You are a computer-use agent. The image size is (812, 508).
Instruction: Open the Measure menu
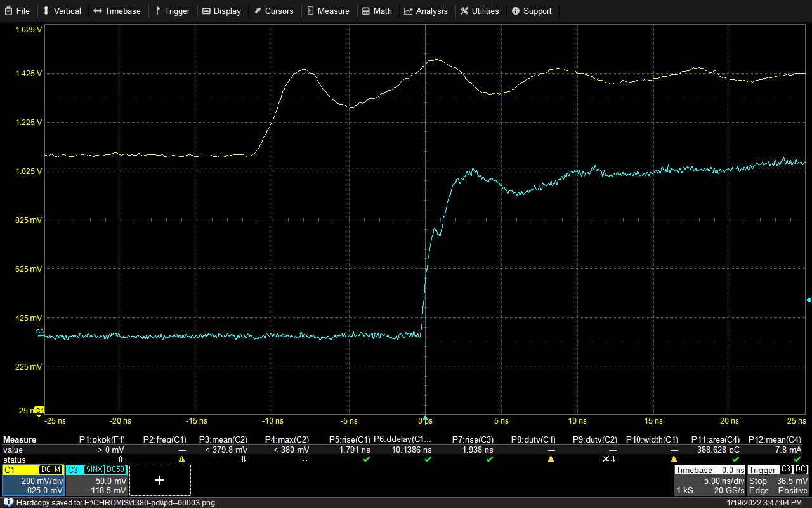328,11
